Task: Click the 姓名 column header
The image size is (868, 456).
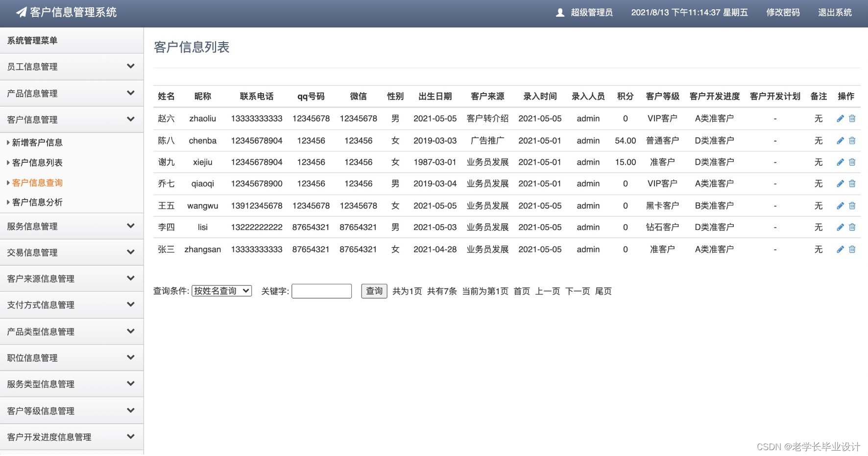Action: pyautogui.click(x=166, y=97)
